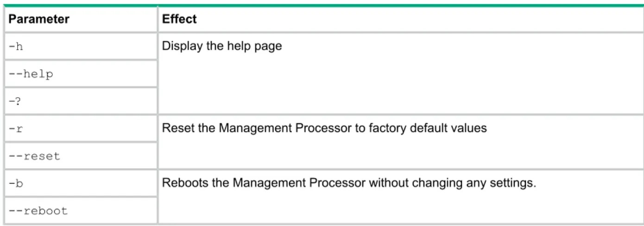Screen dimensions: 644x226
Task: Click the word 'without' in reboot description
Action: coord(387,183)
